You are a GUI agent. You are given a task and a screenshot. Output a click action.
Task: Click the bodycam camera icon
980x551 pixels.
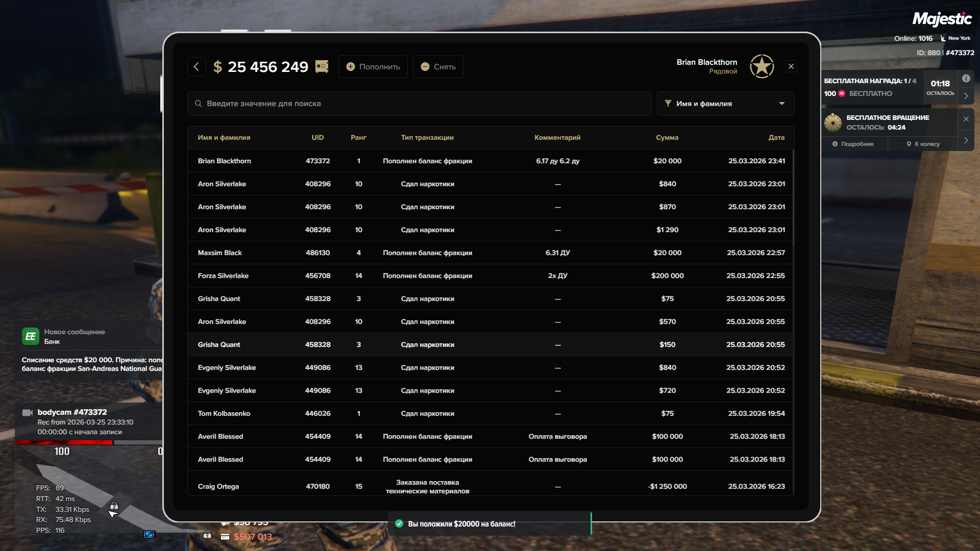[x=28, y=412]
